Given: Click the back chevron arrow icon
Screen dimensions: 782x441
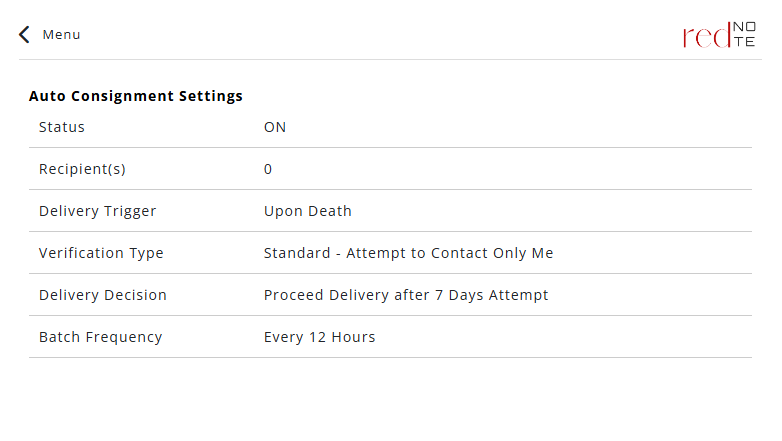Looking at the screenshot, I should pos(24,35).
